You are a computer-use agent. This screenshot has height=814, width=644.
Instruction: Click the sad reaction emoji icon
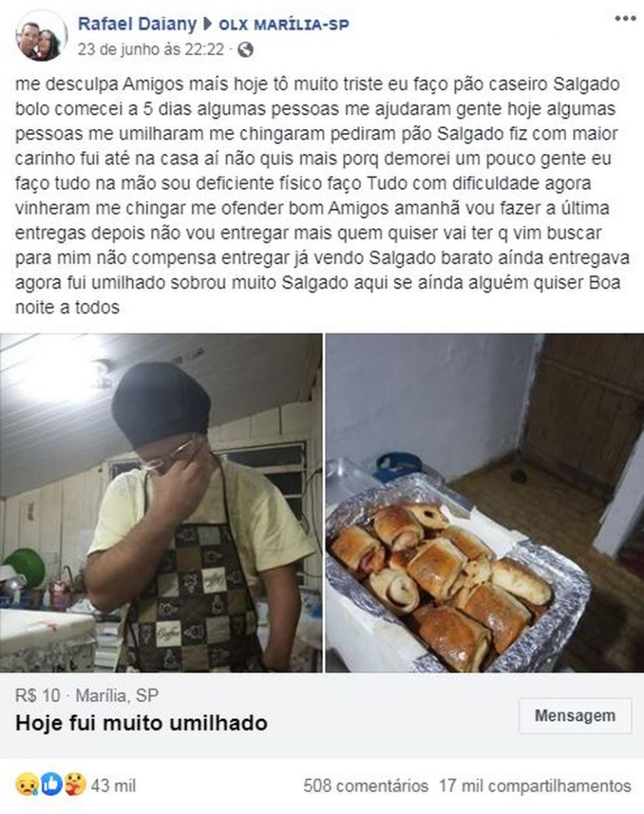26,785
